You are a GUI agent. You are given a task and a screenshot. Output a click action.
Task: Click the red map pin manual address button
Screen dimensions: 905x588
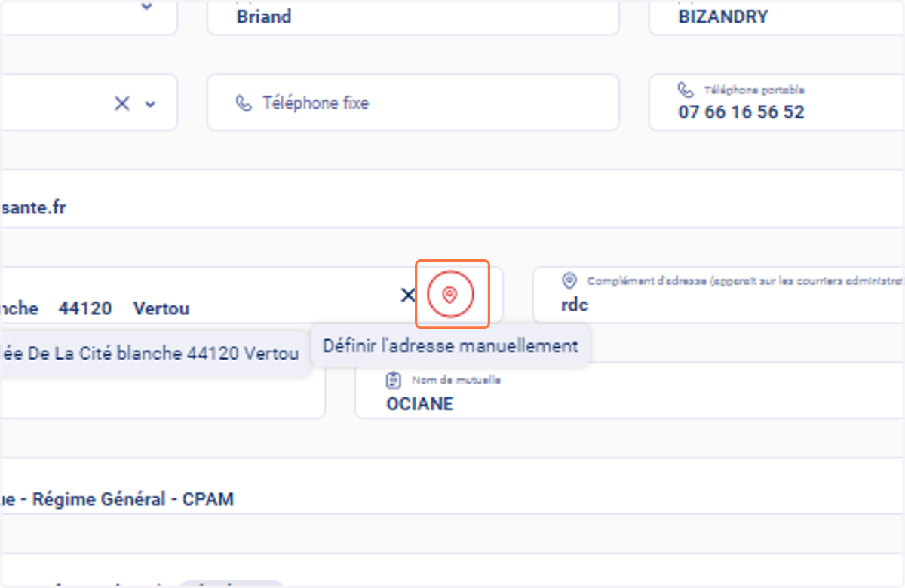(x=450, y=295)
